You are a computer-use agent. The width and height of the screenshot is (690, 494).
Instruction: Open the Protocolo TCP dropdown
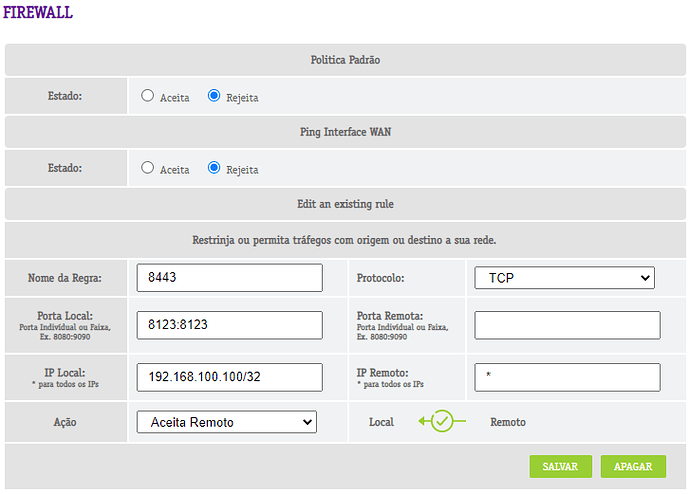click(x=564, y=278)
